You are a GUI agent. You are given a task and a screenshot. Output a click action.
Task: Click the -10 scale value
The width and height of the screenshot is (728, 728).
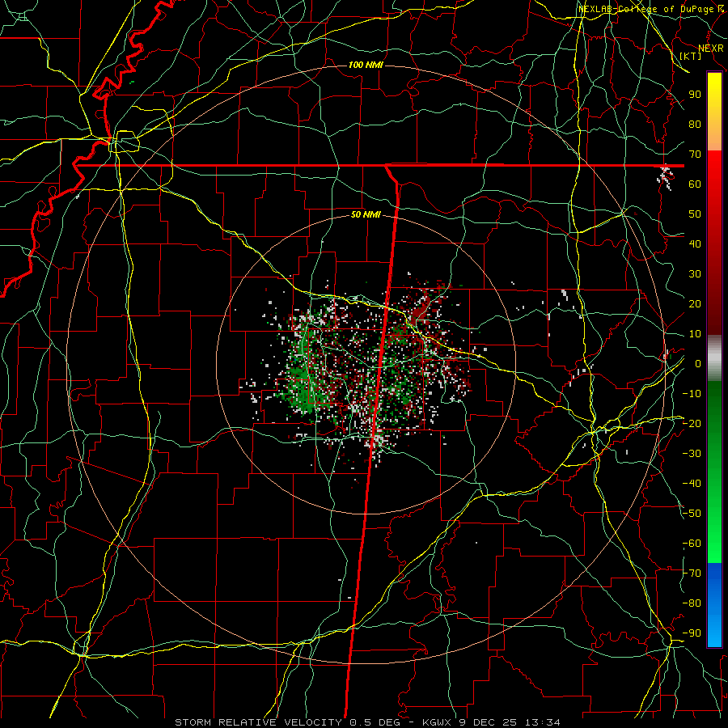tap(692, 394)
